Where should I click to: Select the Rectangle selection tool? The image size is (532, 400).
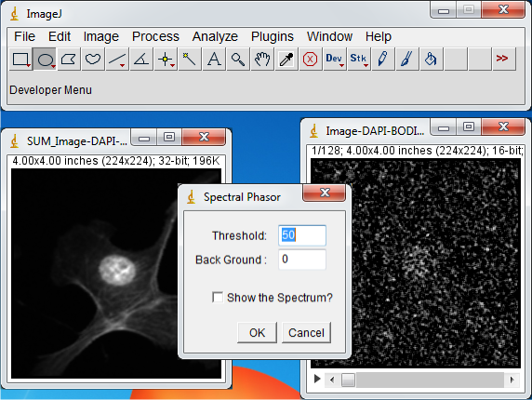click(x=21, y=60)
